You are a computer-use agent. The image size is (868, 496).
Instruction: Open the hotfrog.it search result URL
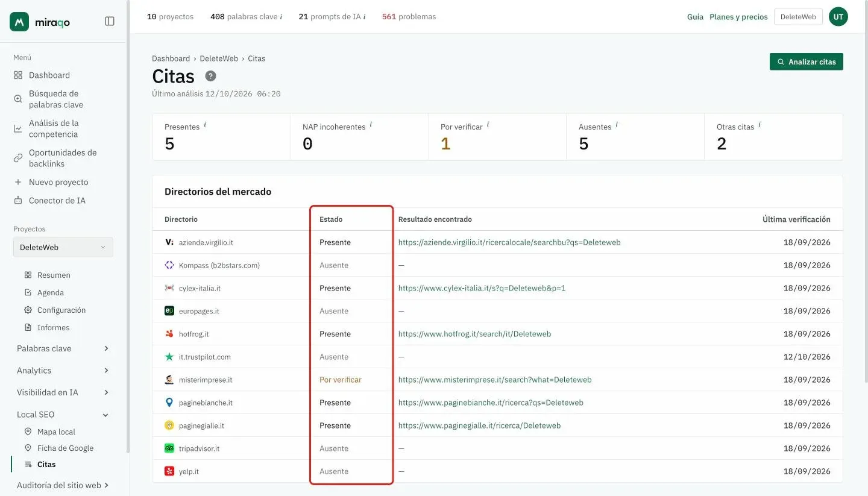(x=474, y=334)
